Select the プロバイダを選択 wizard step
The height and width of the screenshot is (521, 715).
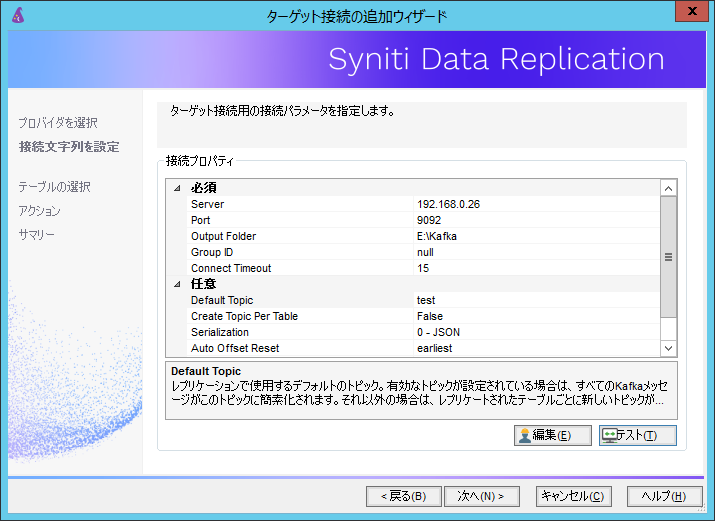(x=58, y=123)
